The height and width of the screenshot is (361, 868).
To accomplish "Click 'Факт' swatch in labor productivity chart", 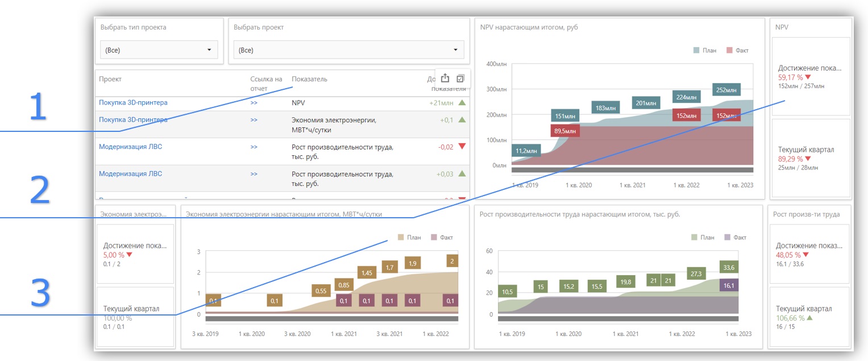I will pos(728,237).
